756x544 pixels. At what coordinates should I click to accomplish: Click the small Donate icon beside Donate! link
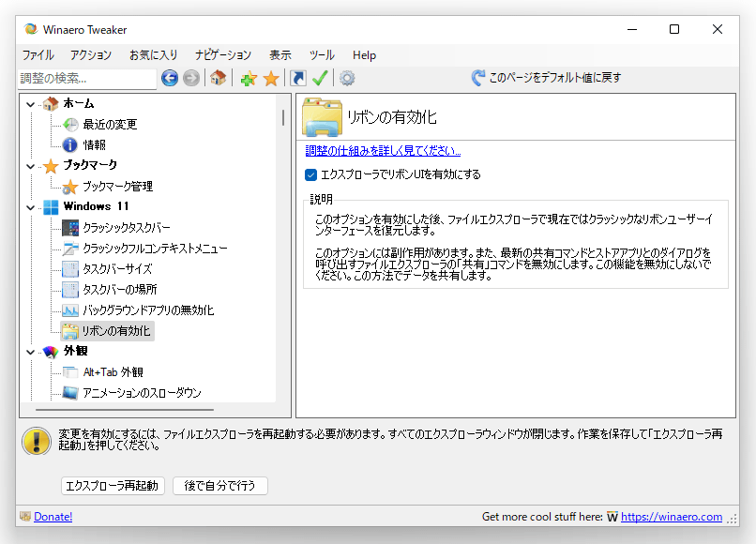tap(25, 517)
